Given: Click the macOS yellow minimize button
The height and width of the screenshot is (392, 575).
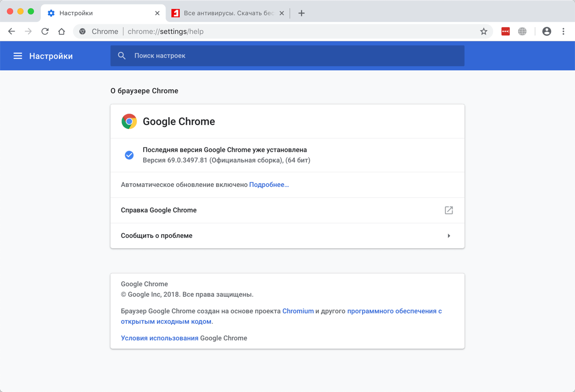Looking at the screenshot, I should pyautogui.click(x=20, y=12).
